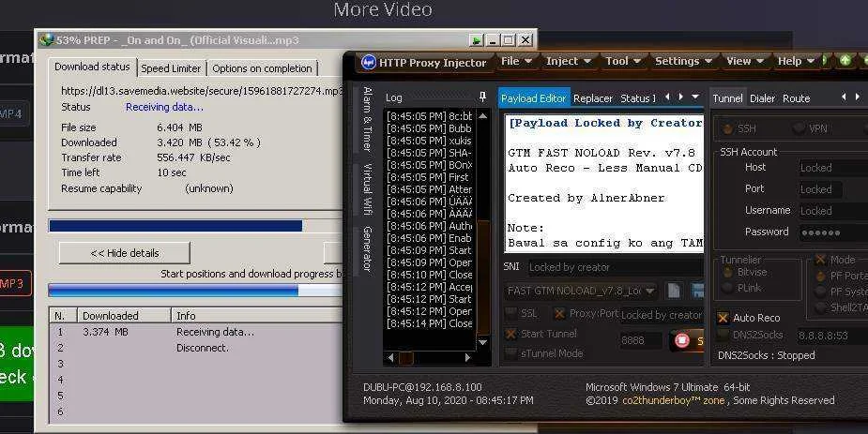
Task: Open Download status tab
Action: (x=92, y=67)
